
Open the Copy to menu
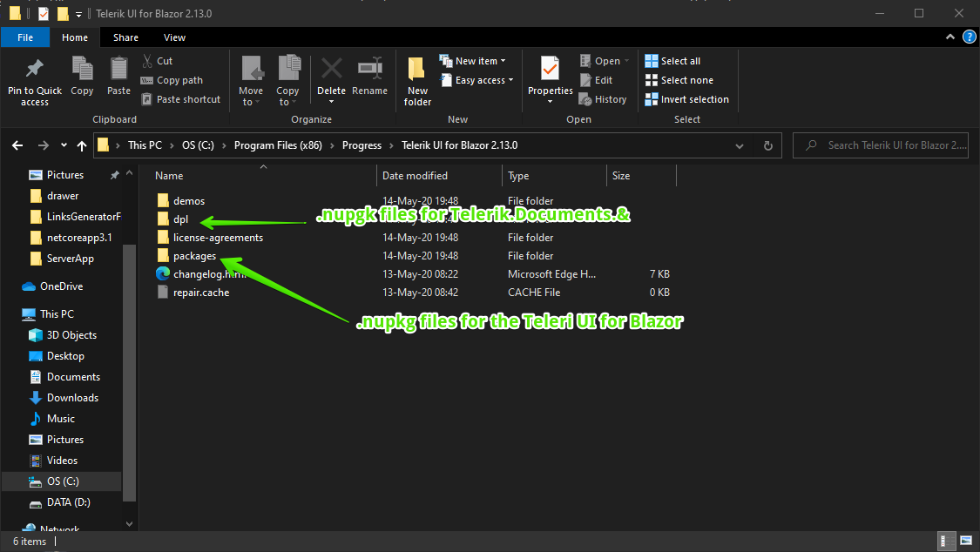[x=287, y=81]
